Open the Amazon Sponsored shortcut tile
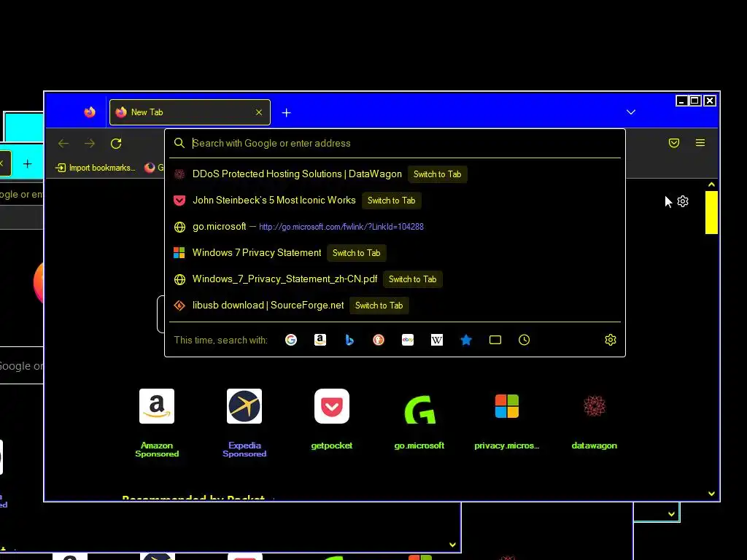This screenshot has width=747, height=560. click(157, 423)
